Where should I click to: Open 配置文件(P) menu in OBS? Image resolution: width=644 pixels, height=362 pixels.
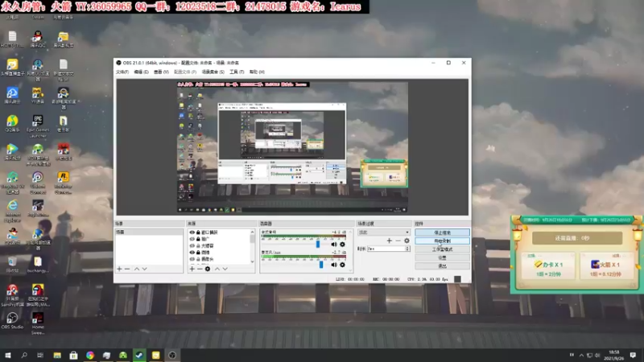point(185,72)
